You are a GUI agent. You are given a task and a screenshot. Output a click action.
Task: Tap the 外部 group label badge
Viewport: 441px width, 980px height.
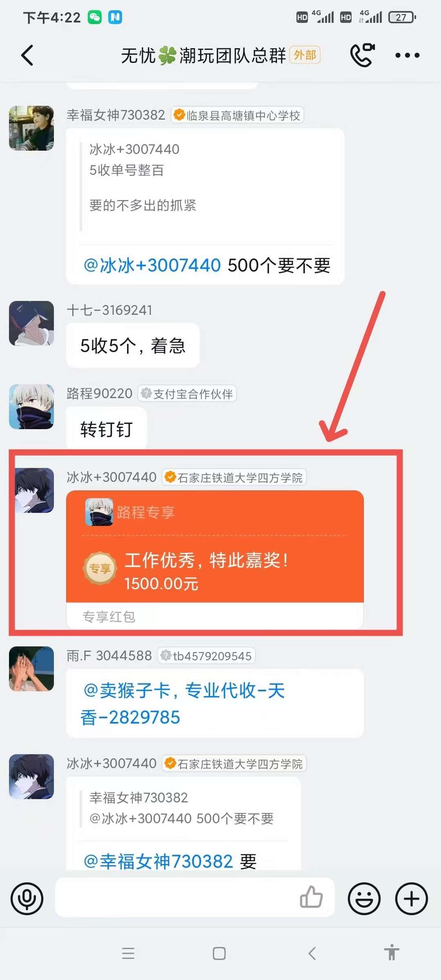coord(305,55)
